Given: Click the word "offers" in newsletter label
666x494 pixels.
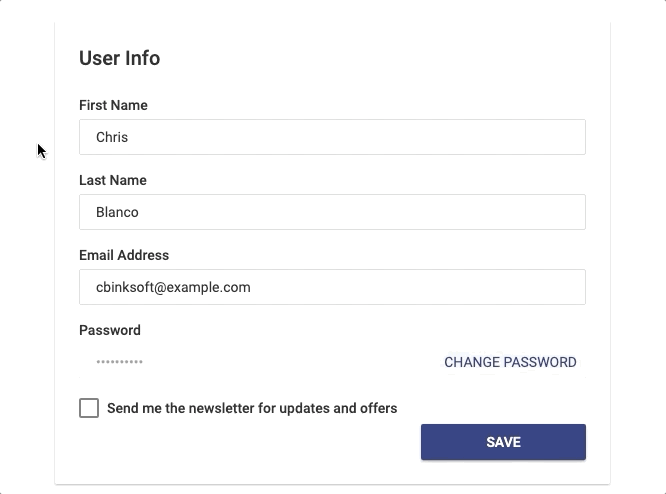Looking at the screenshot, I should click(377, 408).
